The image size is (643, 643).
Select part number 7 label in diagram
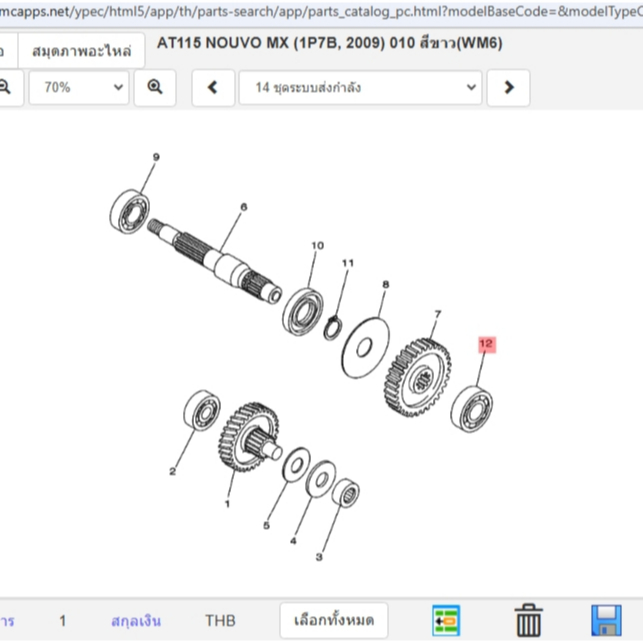tap(438, 314)
